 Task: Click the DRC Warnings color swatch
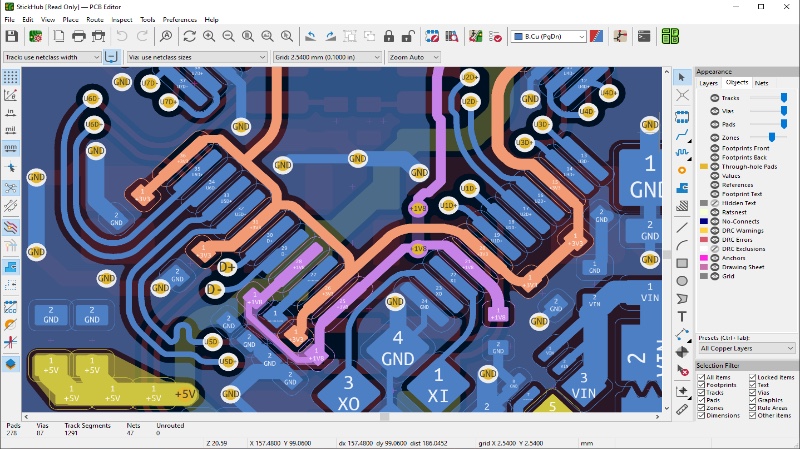[704, 230]
